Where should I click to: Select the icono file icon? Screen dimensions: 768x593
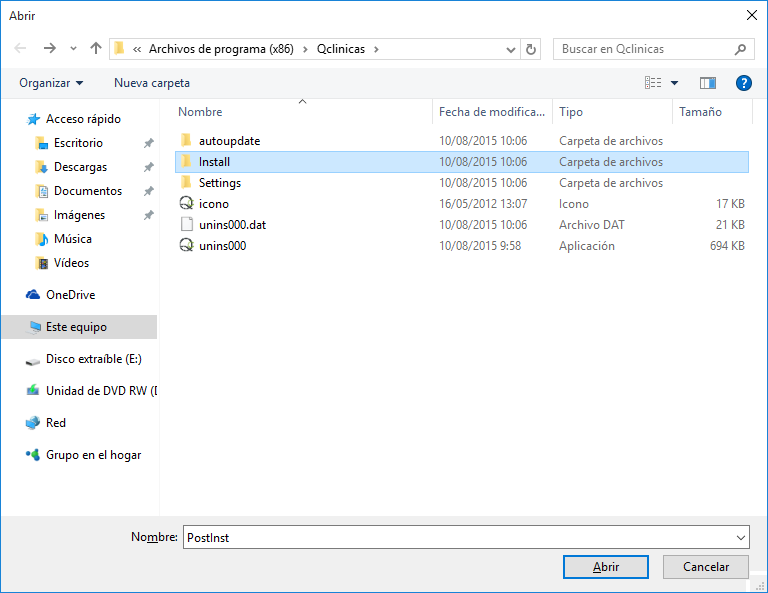click(185, 204)
